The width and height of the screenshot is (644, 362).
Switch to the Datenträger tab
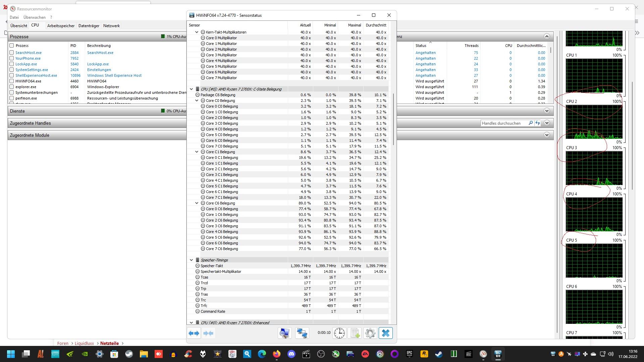point(89,25)
